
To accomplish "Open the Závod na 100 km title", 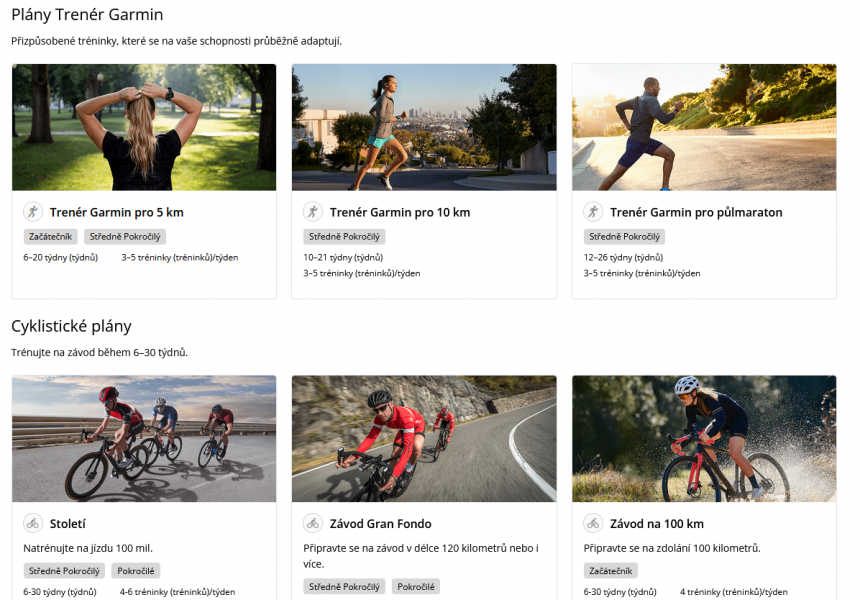I will pos(656,524).
